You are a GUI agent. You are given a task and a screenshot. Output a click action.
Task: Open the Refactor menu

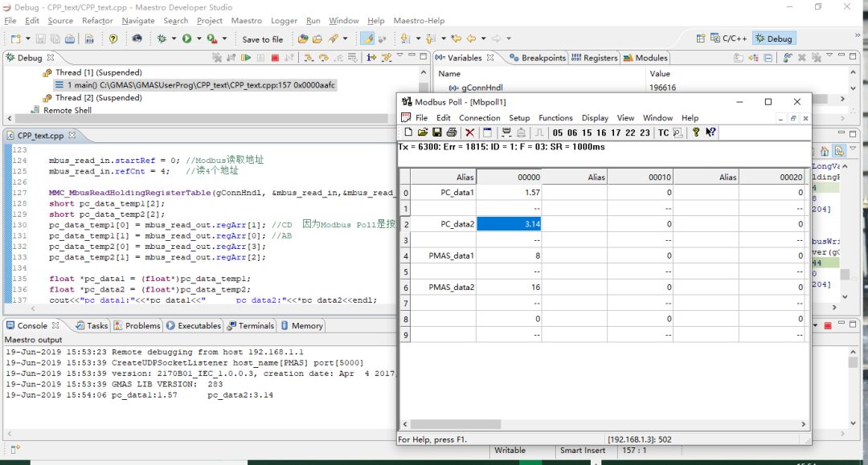[x=97, y=20]
